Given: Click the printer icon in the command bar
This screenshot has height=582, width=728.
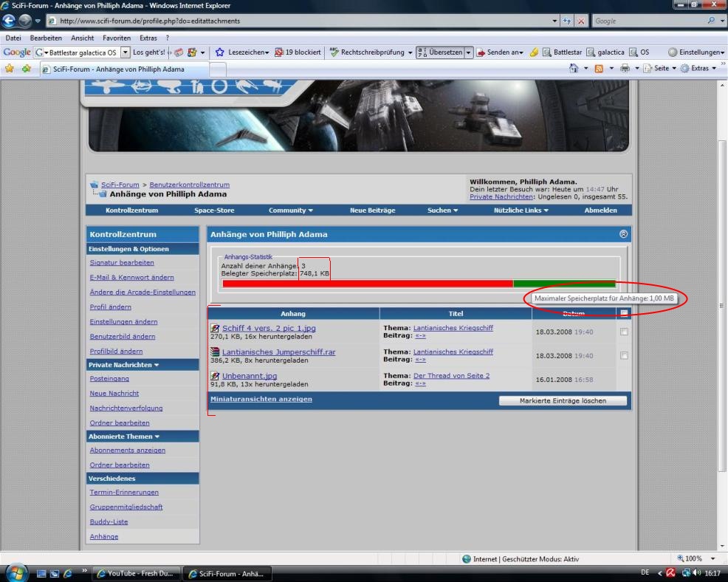Looking at the screenshot, I should [625, 69].
